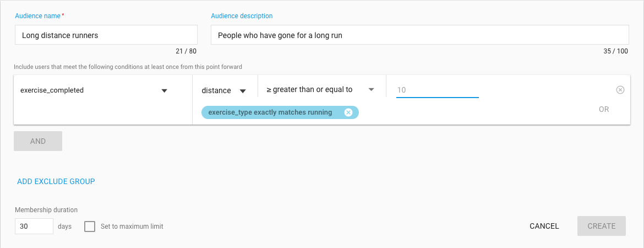Delete the condition row using circled X icon
This screenshot has height=248, width=644.
point(620,90)
